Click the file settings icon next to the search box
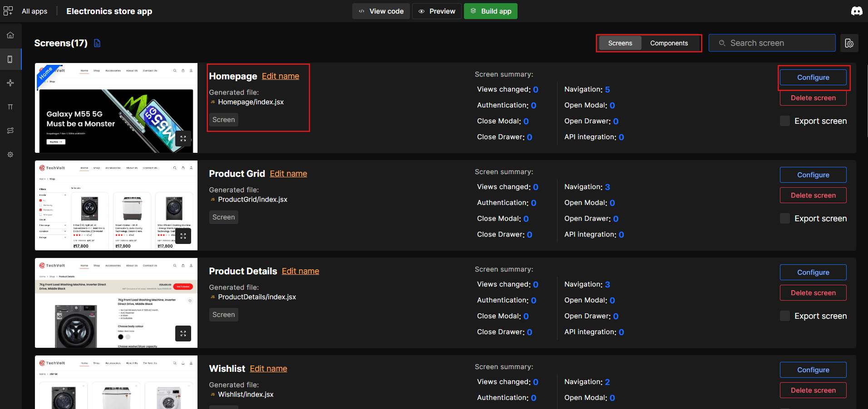This screenshot has width=868, height=409. [849, 43]
